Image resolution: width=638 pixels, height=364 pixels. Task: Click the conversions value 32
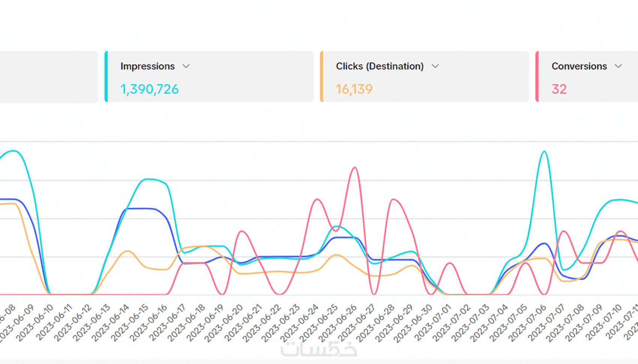559,89
